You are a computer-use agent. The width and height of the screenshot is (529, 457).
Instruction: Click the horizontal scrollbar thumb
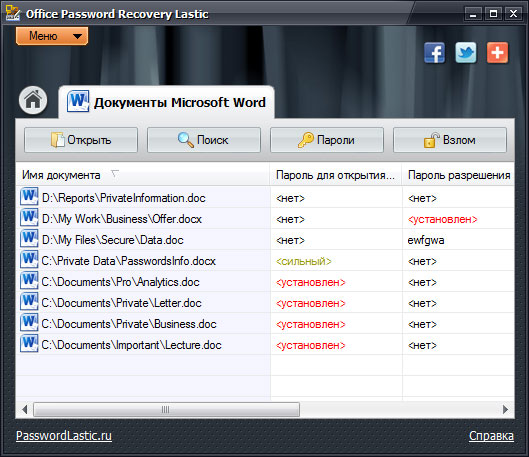166,409
